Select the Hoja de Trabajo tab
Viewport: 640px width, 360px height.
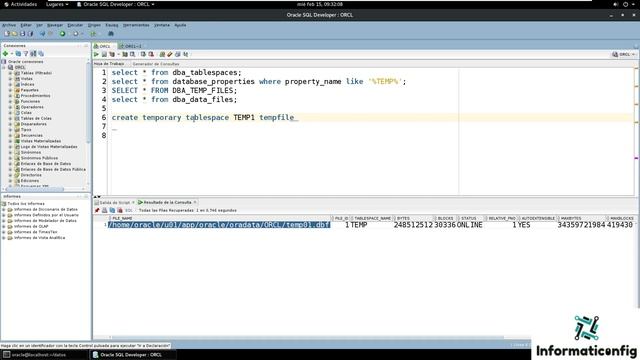coord(109,64)
